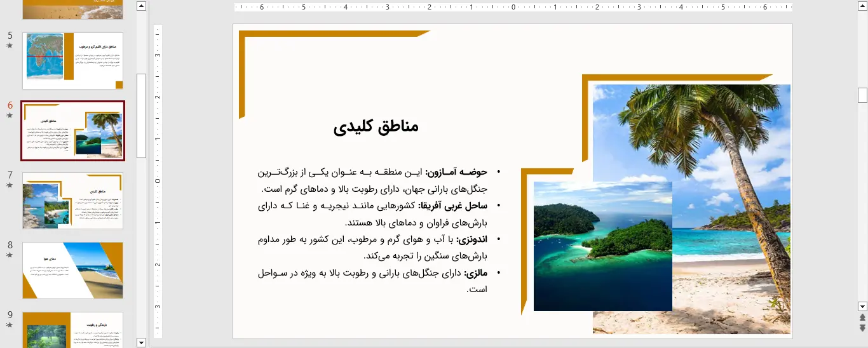Click the مالزی bullet text

tap(372, 281)
